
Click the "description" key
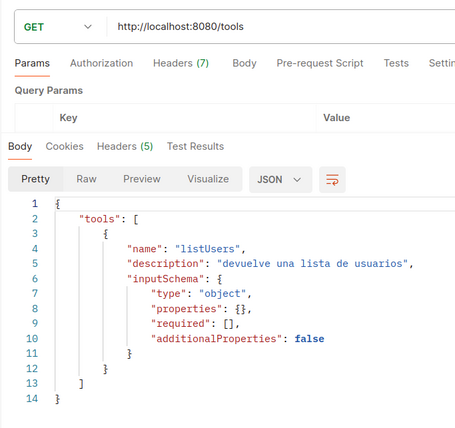click(x=165, y=264)
